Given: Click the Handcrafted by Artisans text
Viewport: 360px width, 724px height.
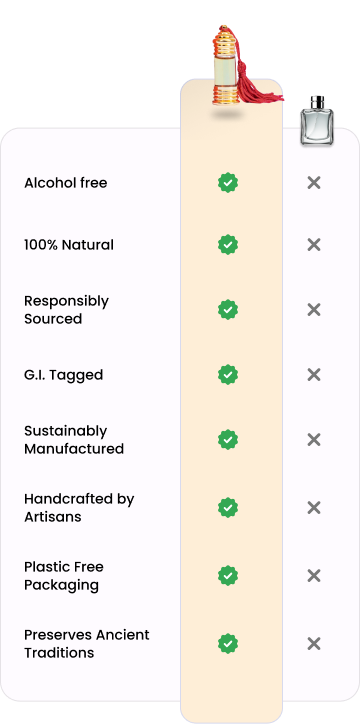Looking at the screenshot, I should point(79,507).
